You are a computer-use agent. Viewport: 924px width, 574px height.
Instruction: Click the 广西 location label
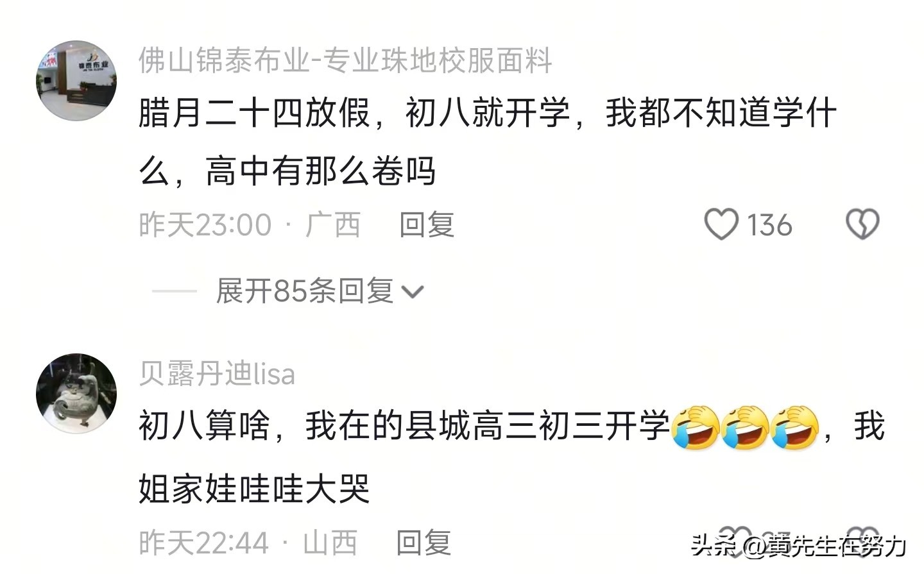(332, 224)
